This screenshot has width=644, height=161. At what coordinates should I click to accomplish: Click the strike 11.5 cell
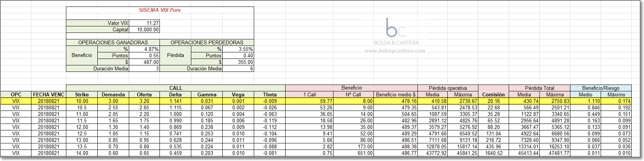[82, 120]
